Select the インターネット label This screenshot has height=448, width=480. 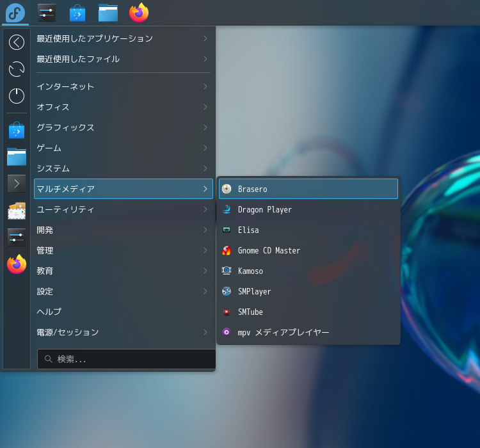[65, 86]
